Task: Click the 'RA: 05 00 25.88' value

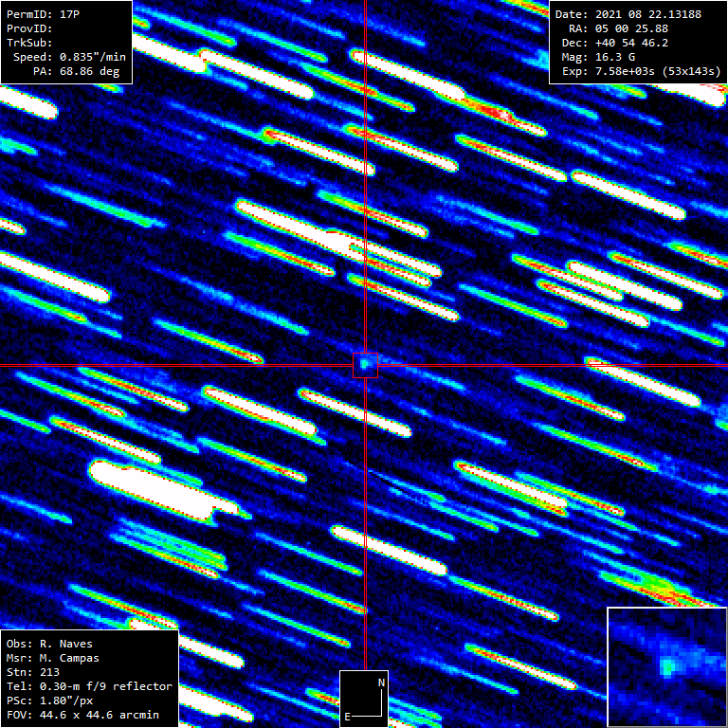Action: click(x=618, y=28)
